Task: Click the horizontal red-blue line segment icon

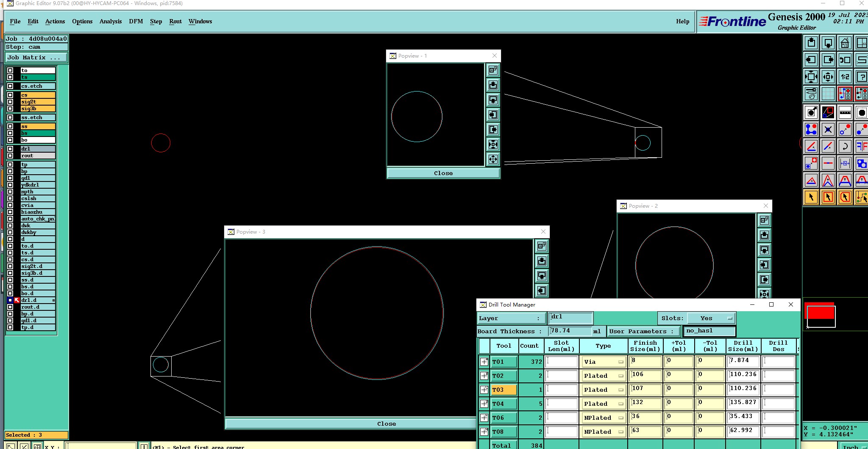Action: (x=828, y=163)
